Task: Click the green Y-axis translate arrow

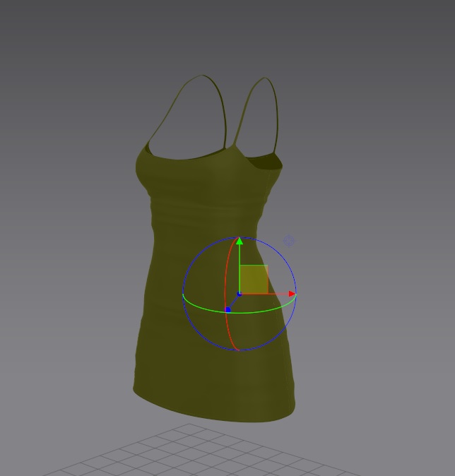Action: pyautogui.click(x=240, y=242)
